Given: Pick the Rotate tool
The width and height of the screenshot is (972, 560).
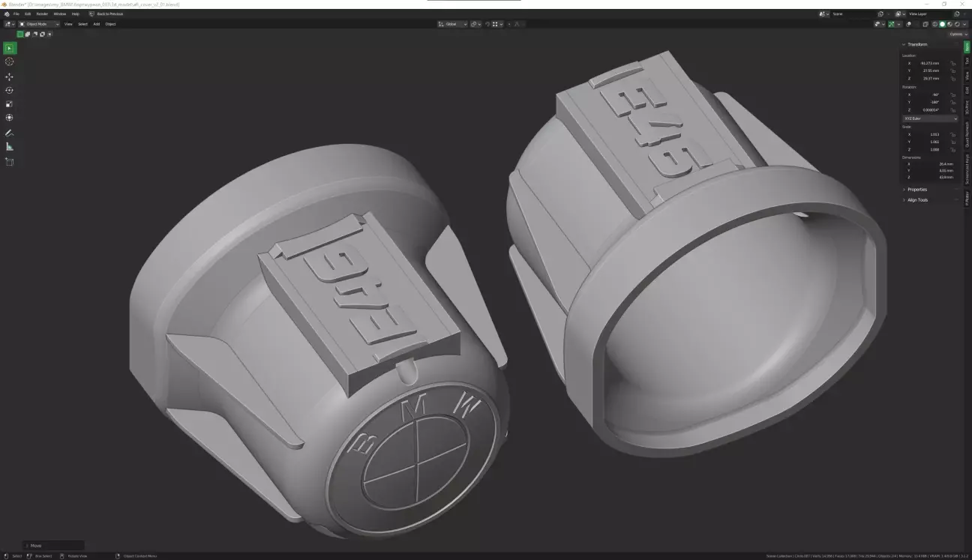Looking at the screenshot, I should [x=10, y=90].
